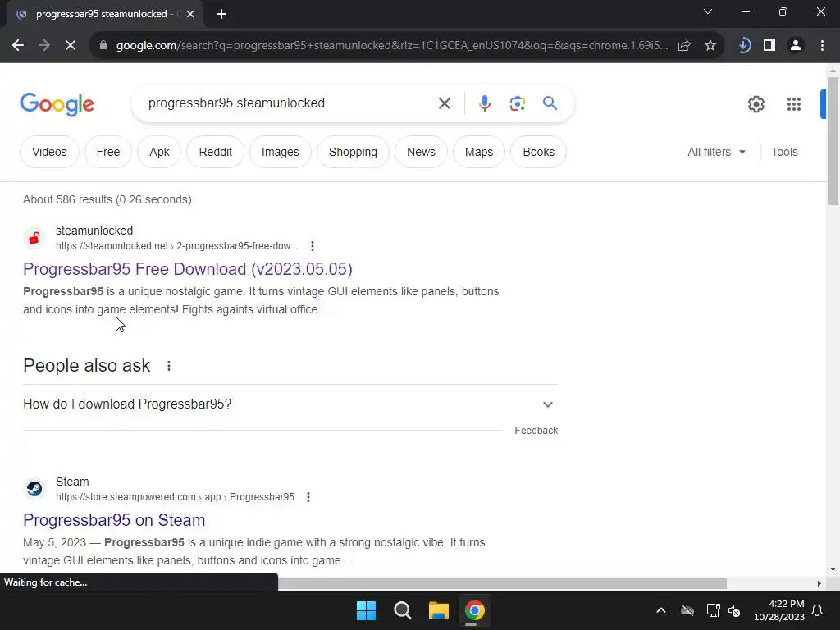Click the scroll down arrow
Image resolution: width=840 pixels, height=630 pixels.
pyautogui.click(x=833, y=569)
